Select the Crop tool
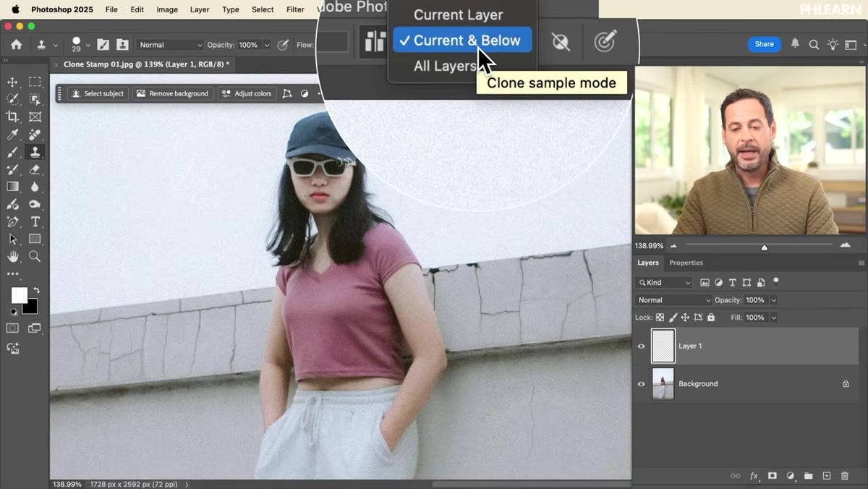This screenshot has width=868, height=489. [12, 116]
